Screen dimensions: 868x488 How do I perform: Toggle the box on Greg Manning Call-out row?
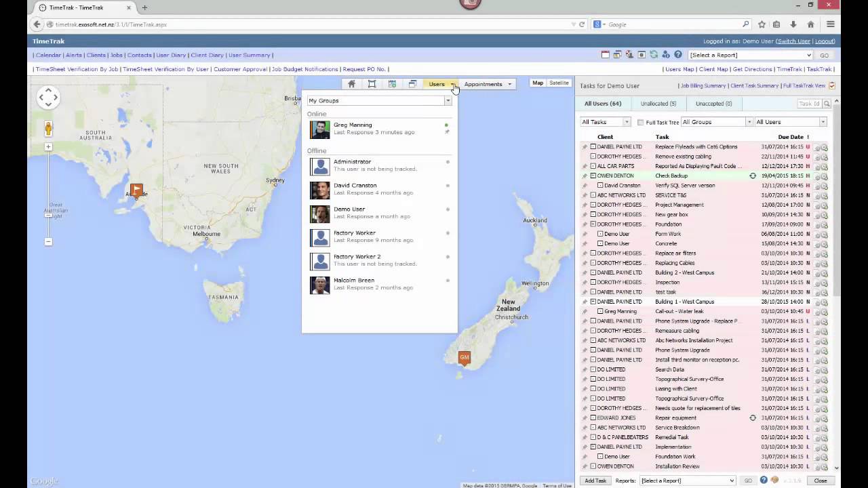[600, 312]
